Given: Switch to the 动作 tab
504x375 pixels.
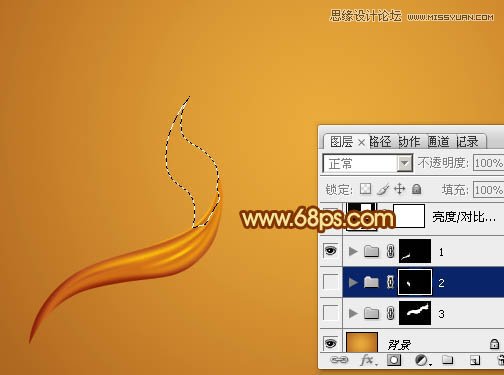Looking at the screenshot, I should (409, 142).
